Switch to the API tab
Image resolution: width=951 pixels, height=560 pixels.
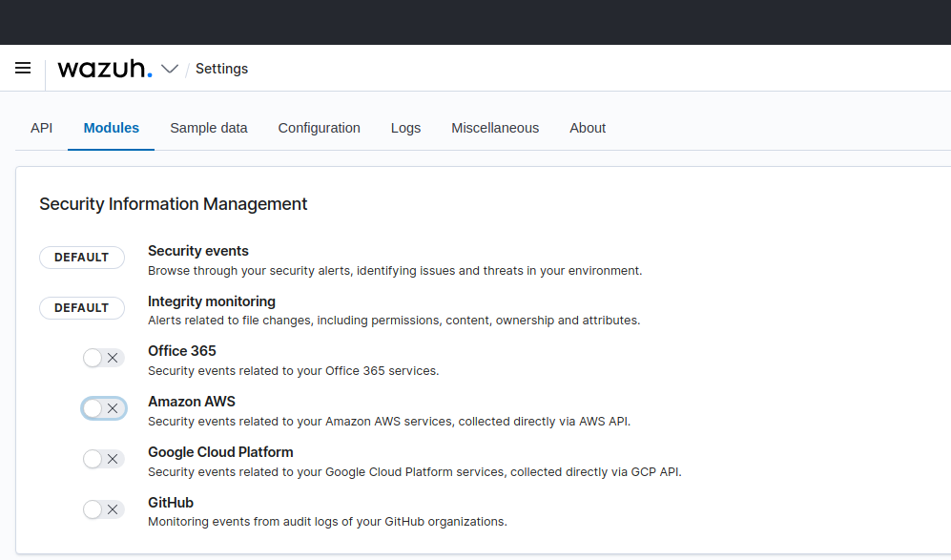click(41, 128)
